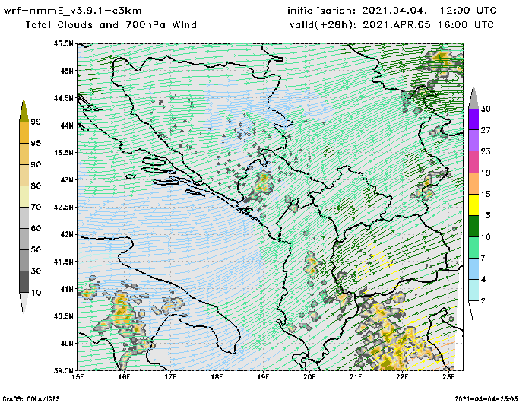Click the 42.5N latitude label

[x=63, y=207]
